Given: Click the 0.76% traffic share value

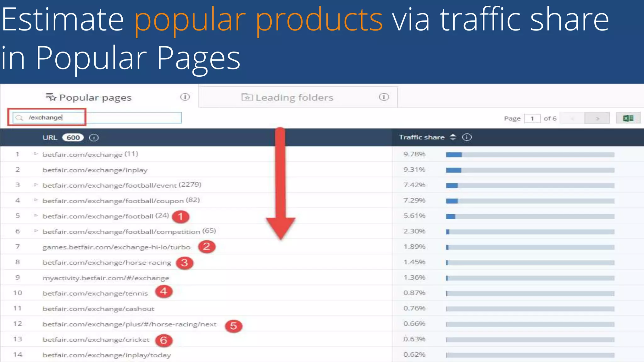Looking at the screenshot, I should pos(414,308).
